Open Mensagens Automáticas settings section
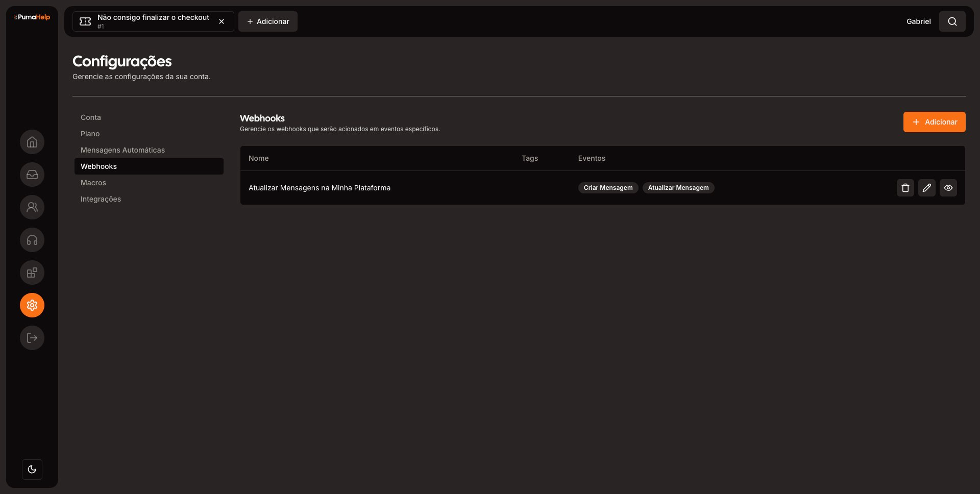This screenshot has height=494, width=980. (149, 150)
